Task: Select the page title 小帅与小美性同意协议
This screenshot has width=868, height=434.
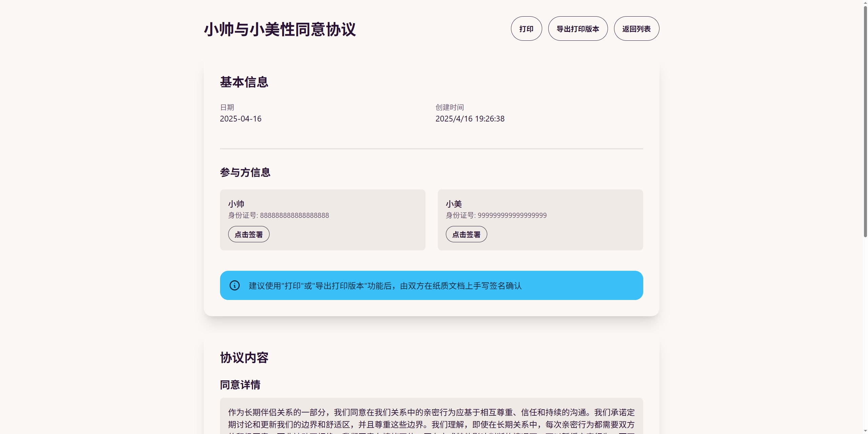Action: pyautogui.click(x=280, y=29)
